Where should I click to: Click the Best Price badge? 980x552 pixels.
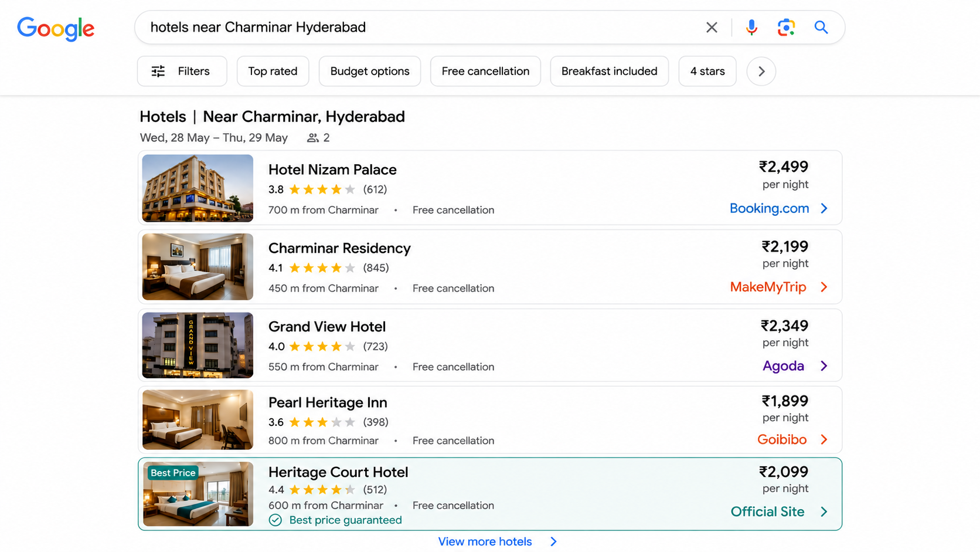tap(173, 473)
